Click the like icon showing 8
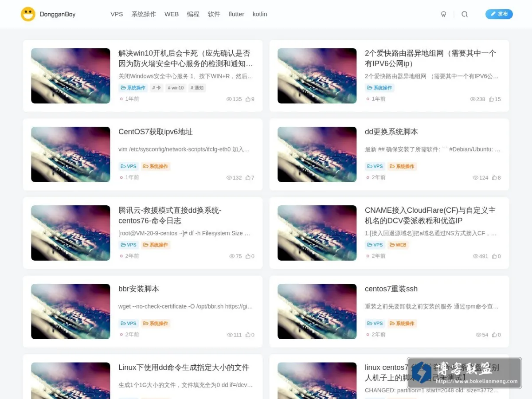 coord(494,177)
